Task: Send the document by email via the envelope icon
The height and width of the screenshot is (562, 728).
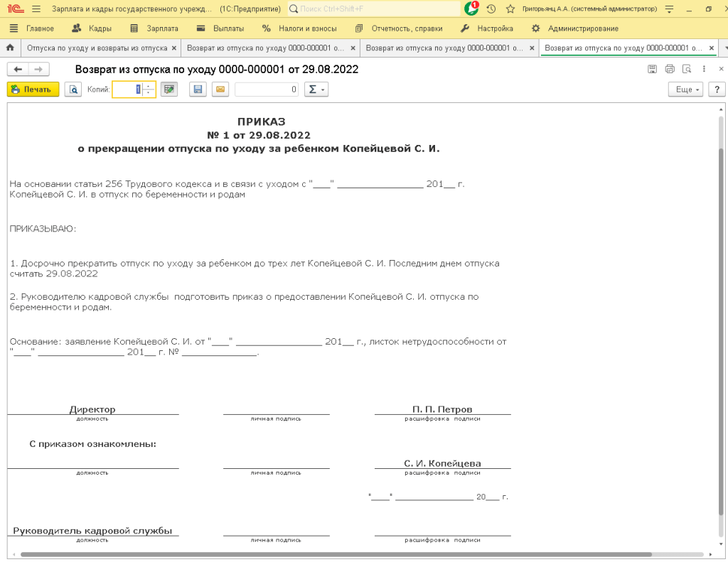Action: [220, 90]
